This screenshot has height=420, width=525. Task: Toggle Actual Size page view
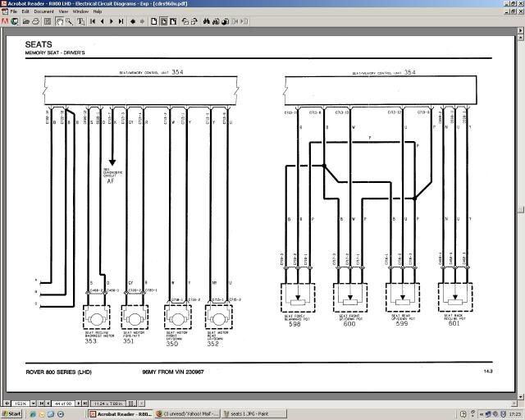[153, 21]
